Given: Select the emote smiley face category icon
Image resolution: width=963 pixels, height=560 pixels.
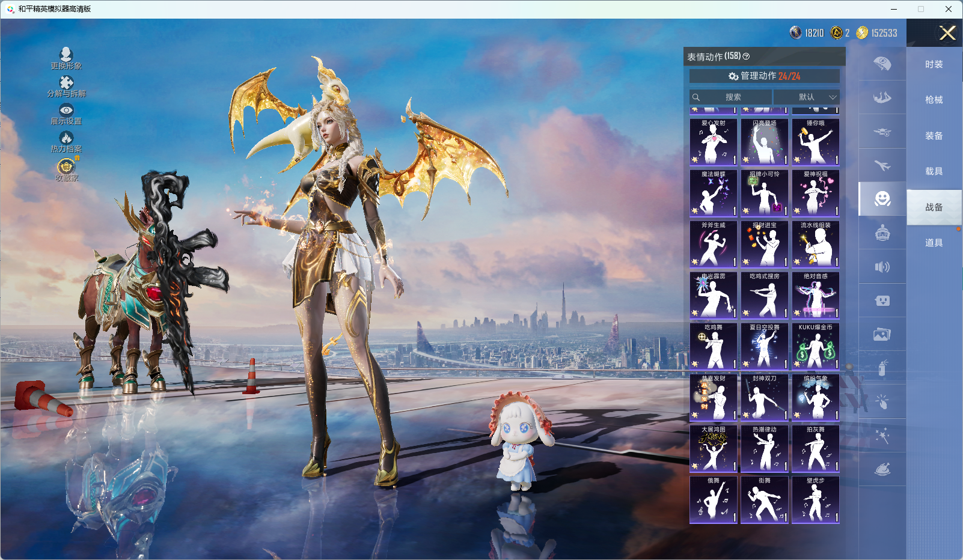Looking at the screenshot, I should (882, 199).
